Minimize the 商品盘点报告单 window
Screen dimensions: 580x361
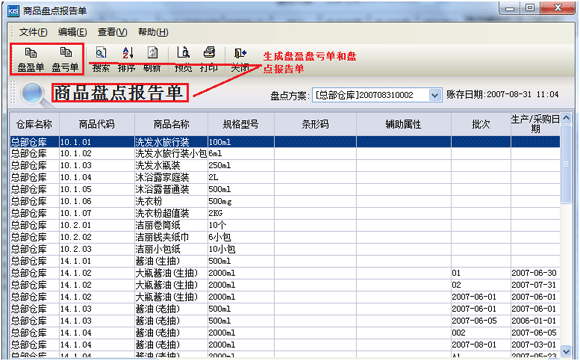(x=510, y=8)
